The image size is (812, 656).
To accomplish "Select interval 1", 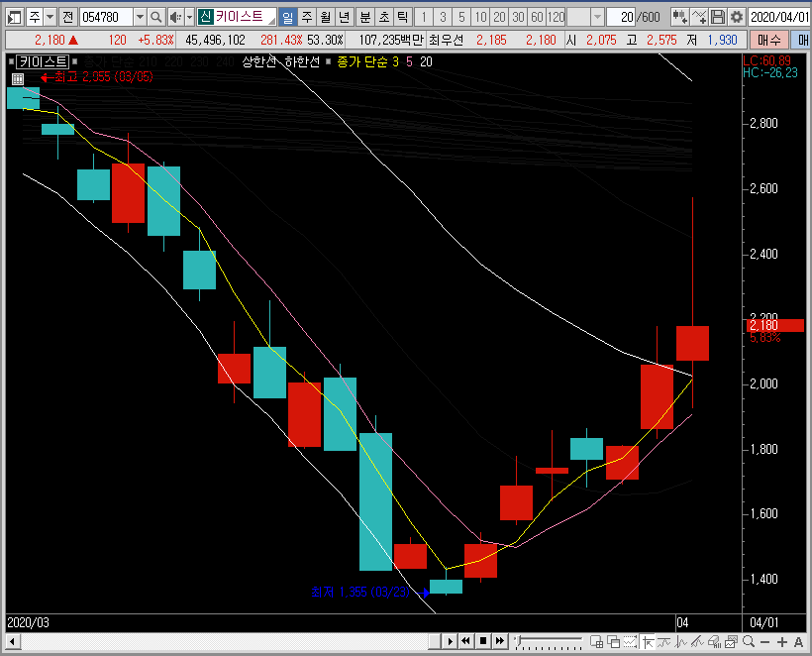I will tap(424, 17).
